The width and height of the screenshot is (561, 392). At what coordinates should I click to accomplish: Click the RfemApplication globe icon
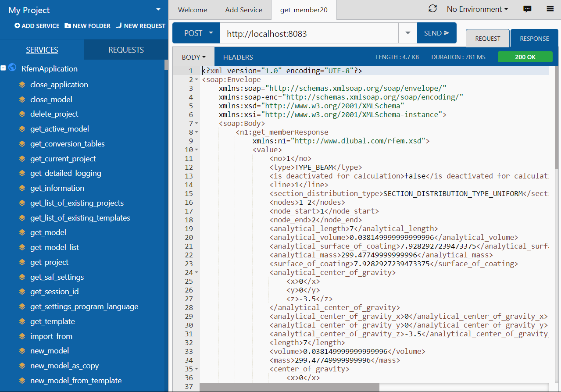tap(12, 68)
